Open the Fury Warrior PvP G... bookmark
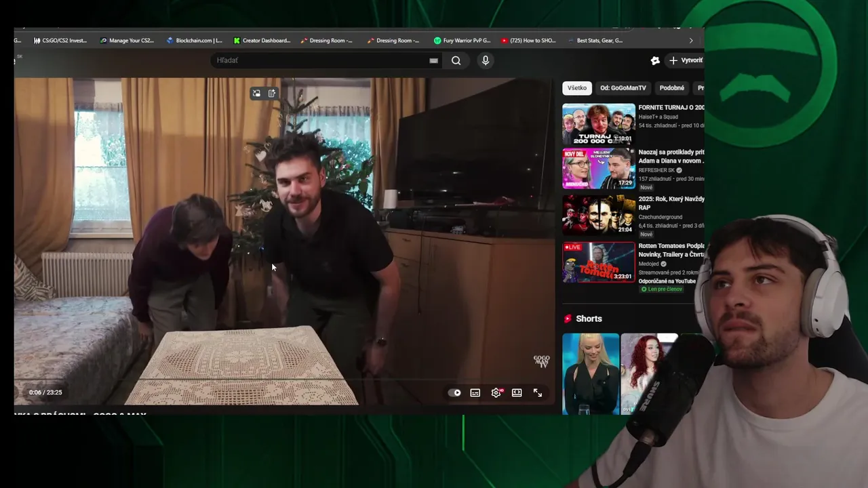The height and width of the screenshot is (488, 868). (x=462, y=41)
